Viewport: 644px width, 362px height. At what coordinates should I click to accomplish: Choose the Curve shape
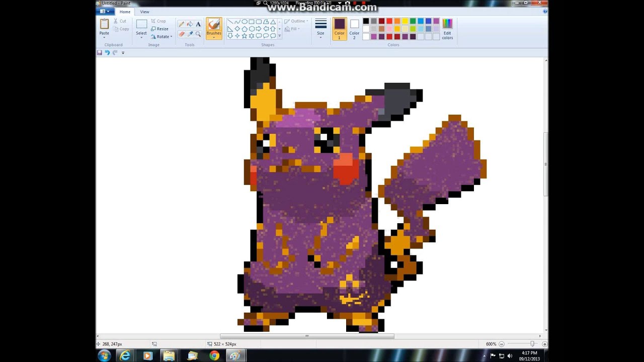click(237, 22)
